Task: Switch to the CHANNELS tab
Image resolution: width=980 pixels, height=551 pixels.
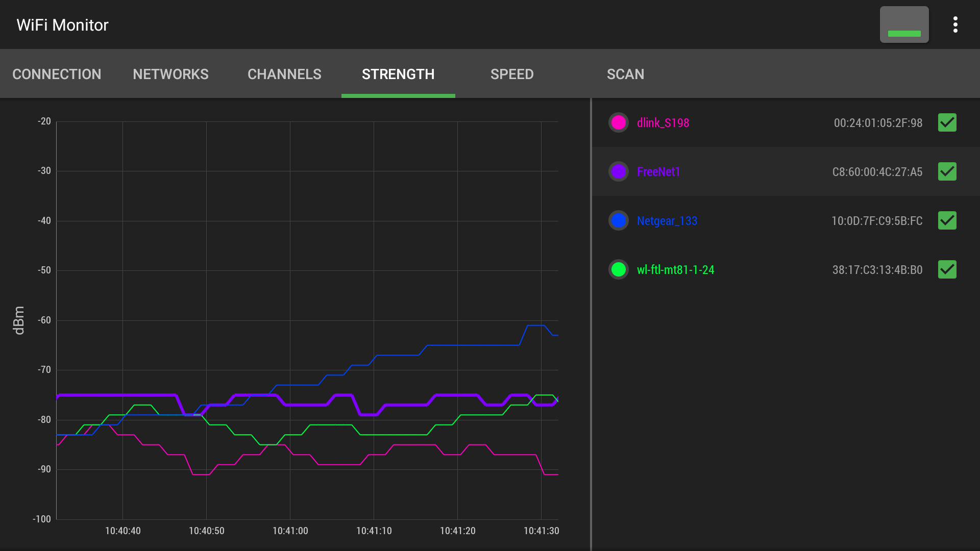Action: (x=284, y=74)
